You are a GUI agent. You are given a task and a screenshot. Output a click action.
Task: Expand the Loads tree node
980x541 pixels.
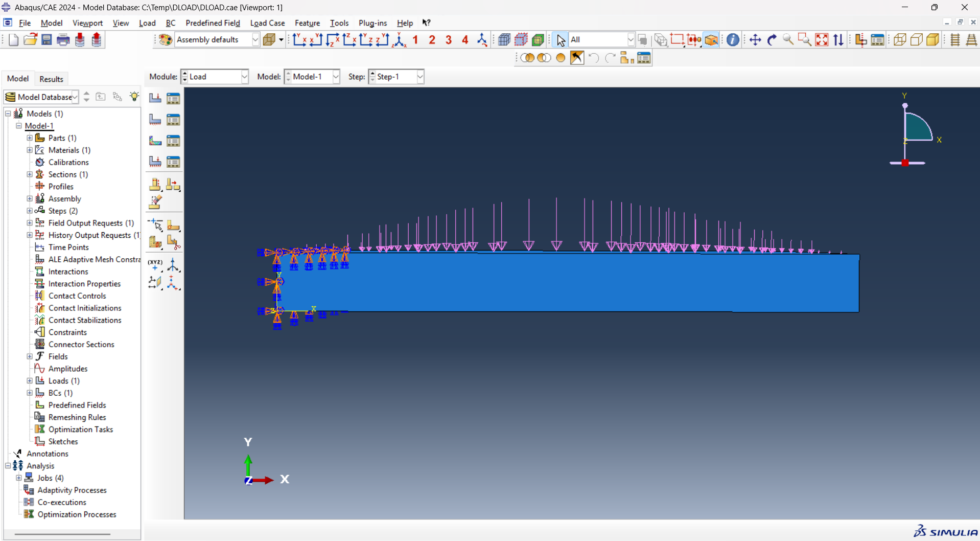[30, 381]
